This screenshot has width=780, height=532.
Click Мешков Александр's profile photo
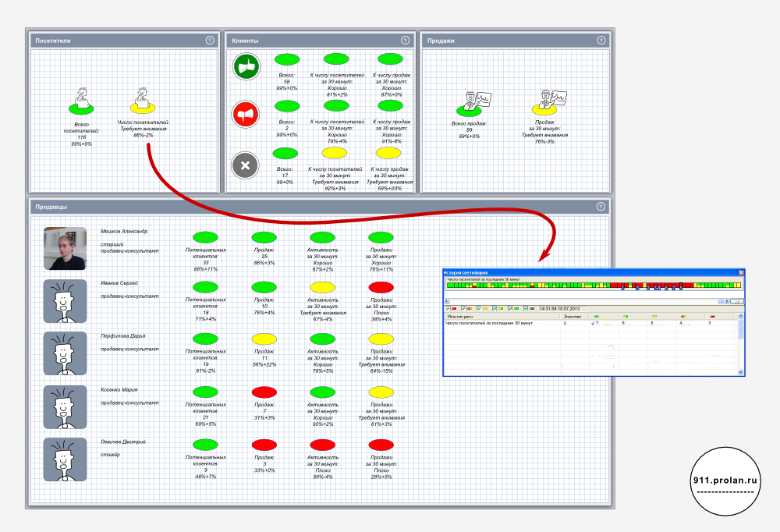65,248
